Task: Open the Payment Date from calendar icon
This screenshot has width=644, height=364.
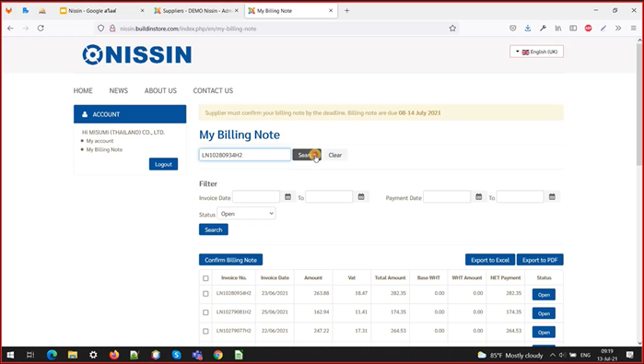Action: [x=479, y=197]
